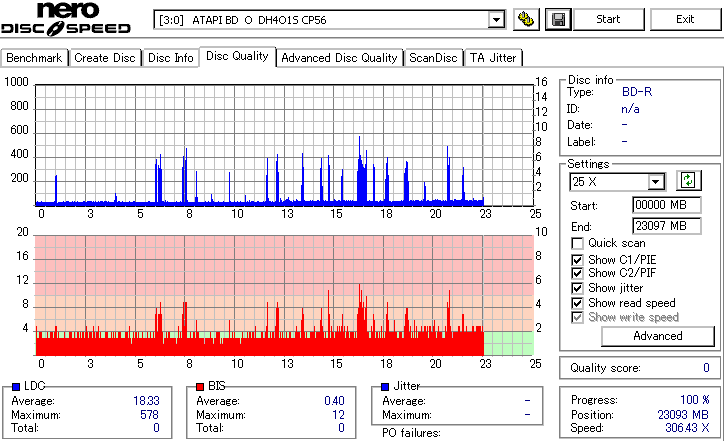Click the LDC errors graph
The height and width of the screenshot is (441, 724).
point(284,145)
